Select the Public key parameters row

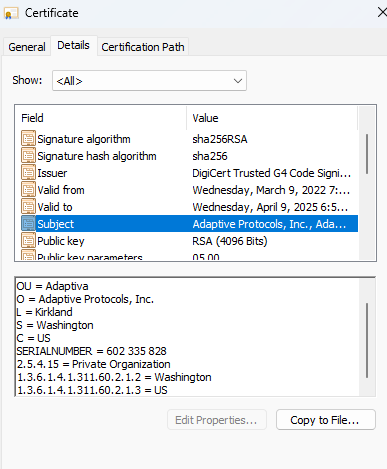click(189, 256)
